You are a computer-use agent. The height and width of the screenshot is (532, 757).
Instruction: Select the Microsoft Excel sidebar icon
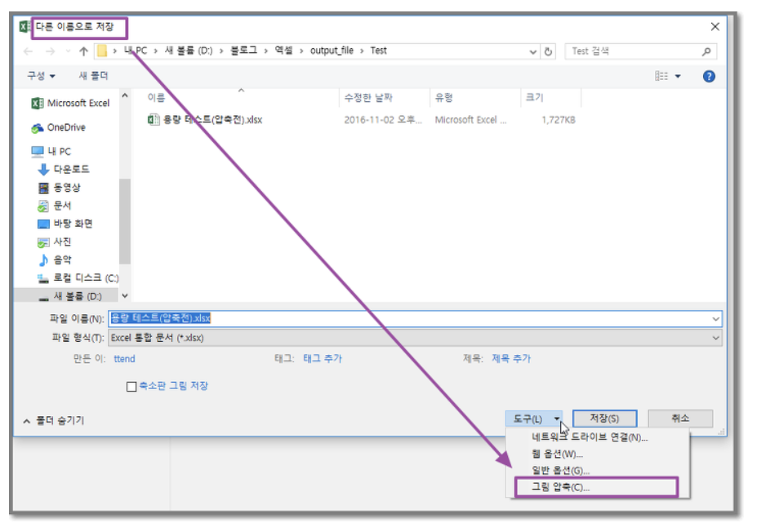(38, 103)
